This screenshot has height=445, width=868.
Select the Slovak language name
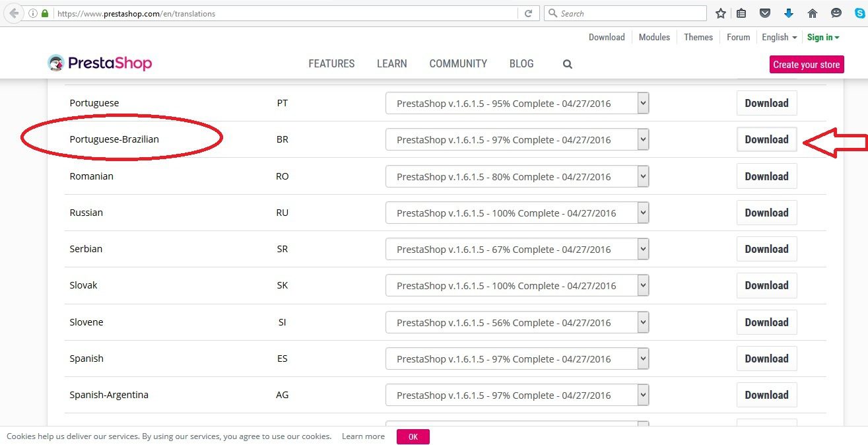83,285
